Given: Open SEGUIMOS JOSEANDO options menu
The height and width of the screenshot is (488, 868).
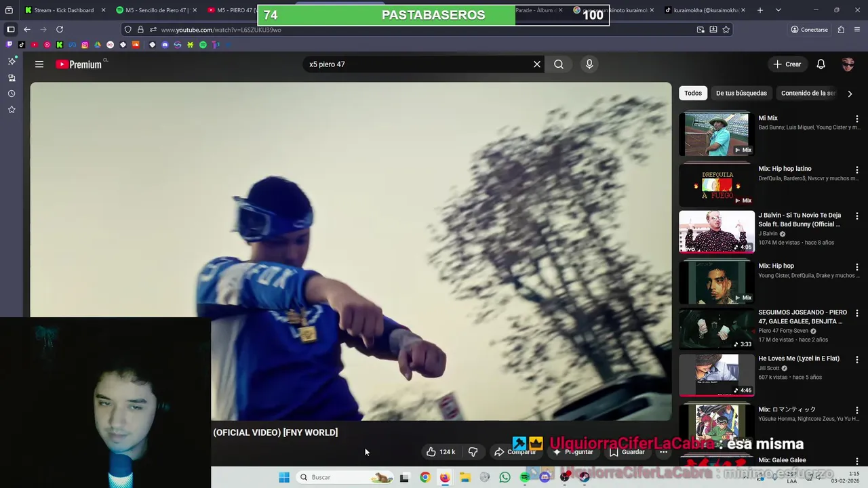Looking at the screenshot, I should pyautogui.click(x=856, y=313).
